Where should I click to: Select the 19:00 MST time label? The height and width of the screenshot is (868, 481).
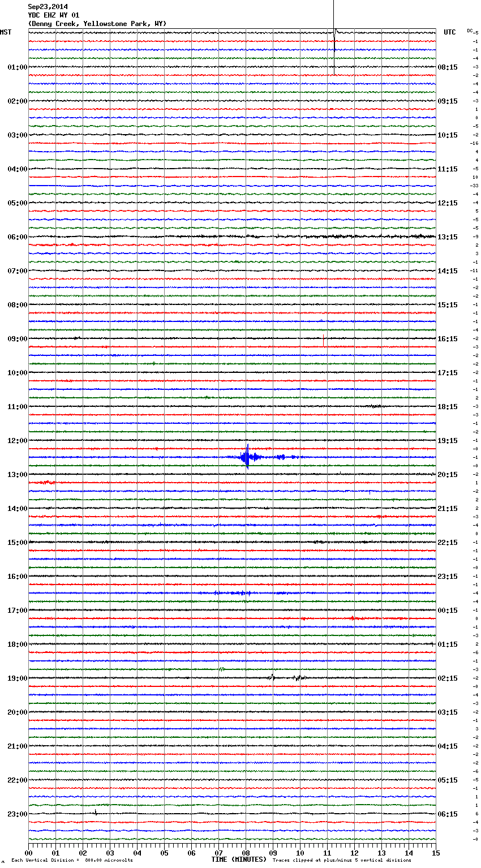tap(18, 678)
